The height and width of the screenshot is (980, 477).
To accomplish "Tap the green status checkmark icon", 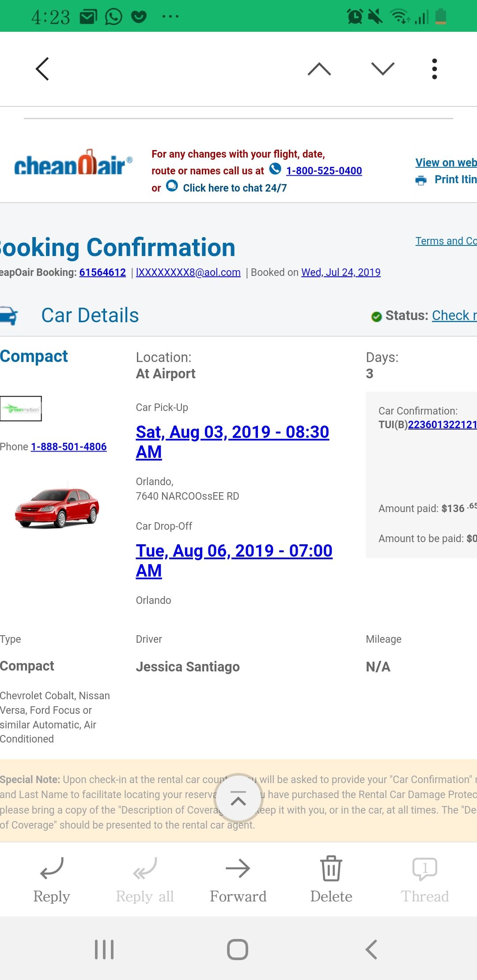I will (x=376, y=317).
